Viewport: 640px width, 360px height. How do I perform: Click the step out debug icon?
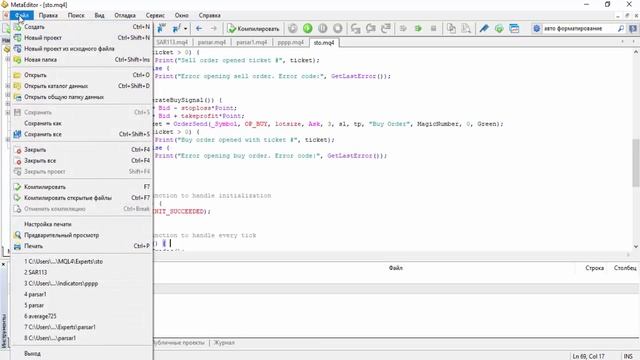pos(386,29)
